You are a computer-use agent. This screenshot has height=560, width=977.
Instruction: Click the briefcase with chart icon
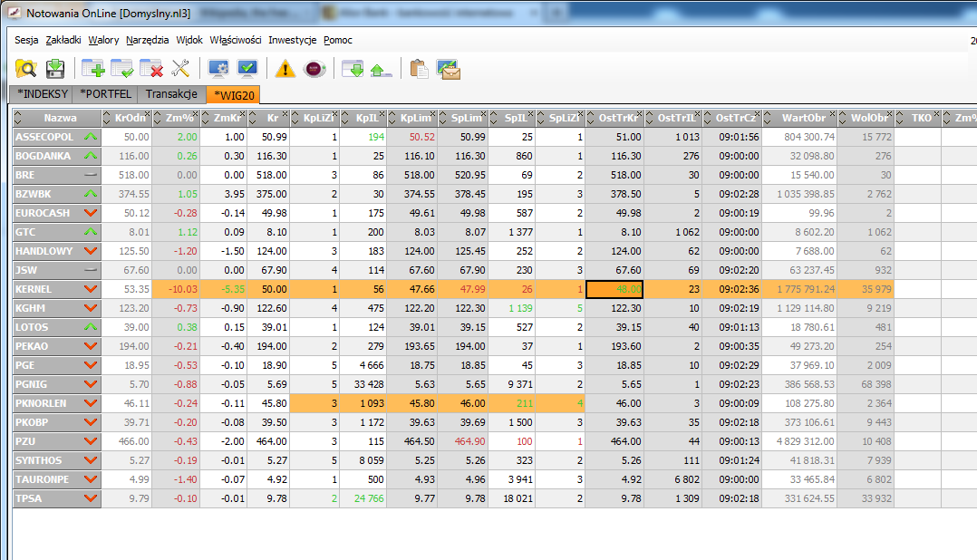(449, 68)
